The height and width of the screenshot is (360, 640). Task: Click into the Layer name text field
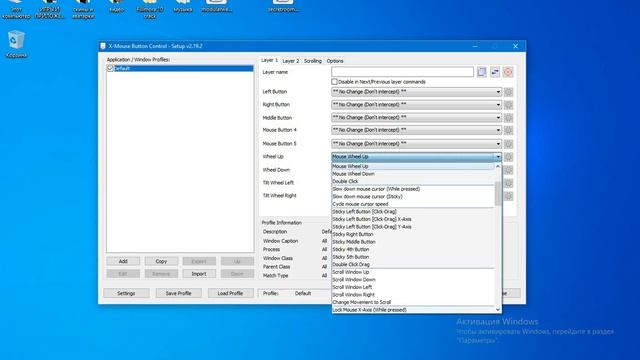click(x=402, y=72)
